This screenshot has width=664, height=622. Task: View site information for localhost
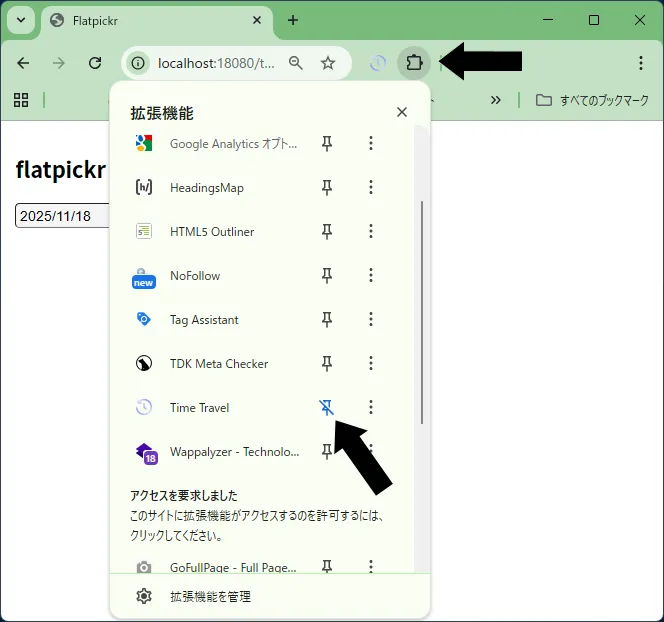click(139, 63)
